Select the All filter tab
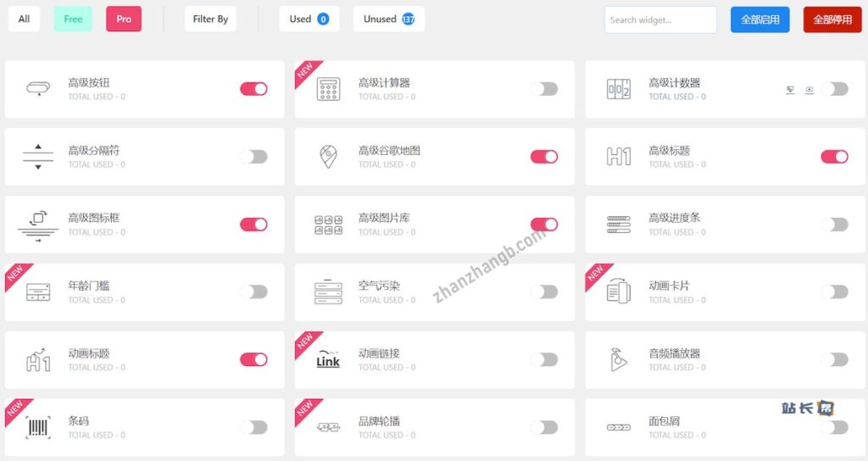The image size is (868, 461). click(24, 19)
